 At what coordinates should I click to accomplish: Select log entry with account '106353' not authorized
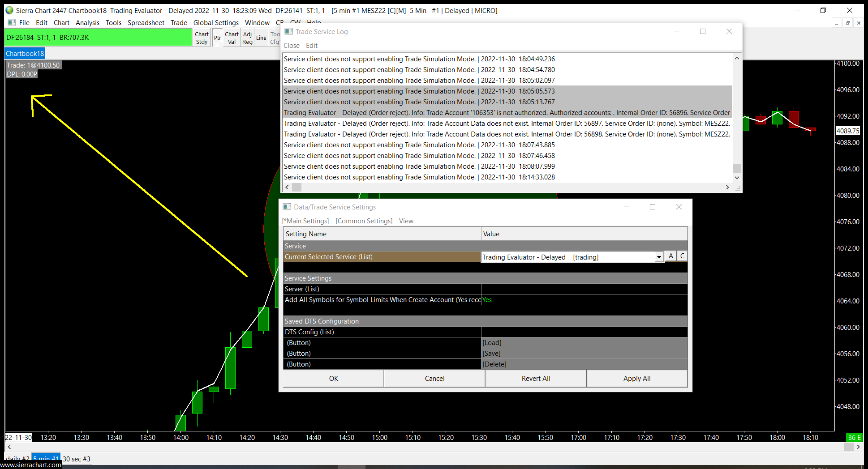pos(507,113)
